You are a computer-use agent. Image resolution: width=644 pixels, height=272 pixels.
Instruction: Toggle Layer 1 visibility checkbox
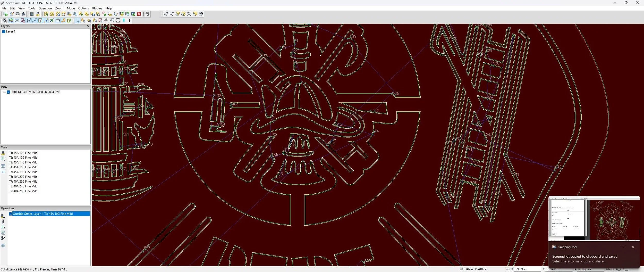(x=4, y=31)
